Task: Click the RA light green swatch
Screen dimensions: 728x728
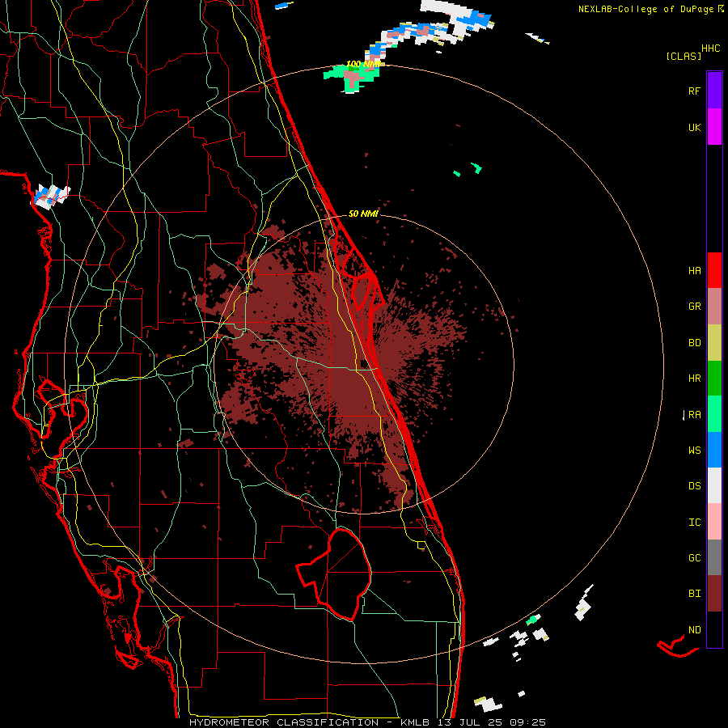Action: point(714,413)
